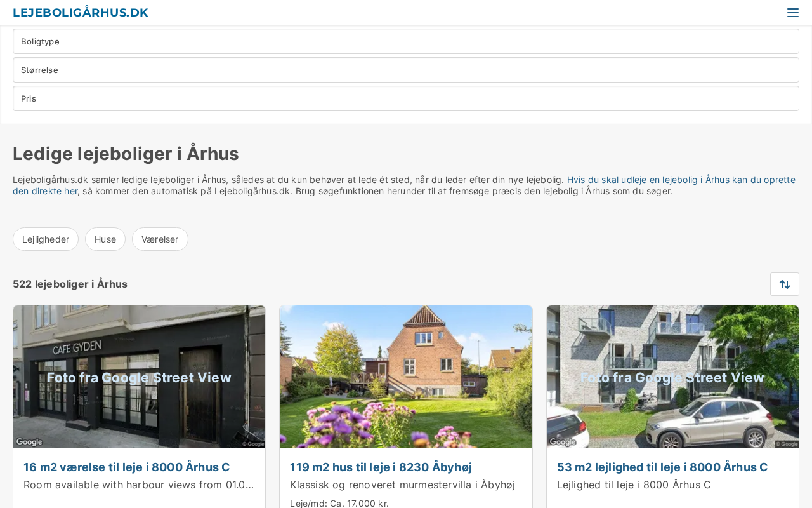Open the hamburger menu icon
This screenshot has width=812, height=508.
[792, 13]
